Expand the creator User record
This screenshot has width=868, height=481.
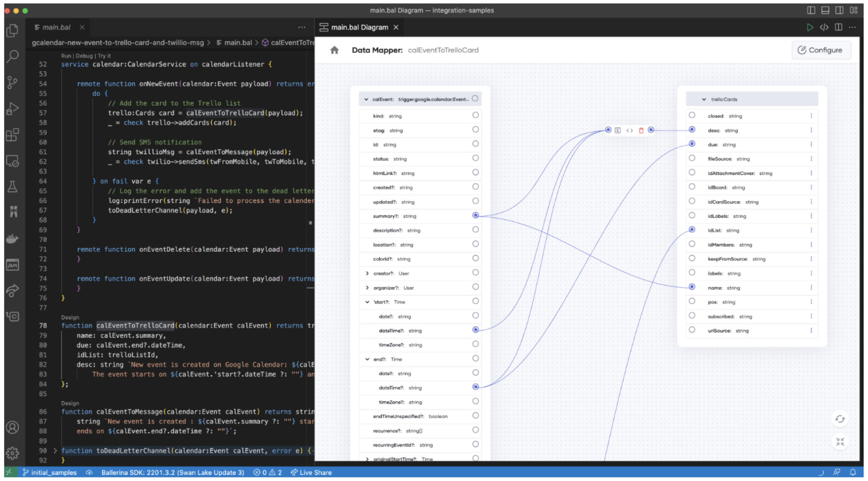367,273
